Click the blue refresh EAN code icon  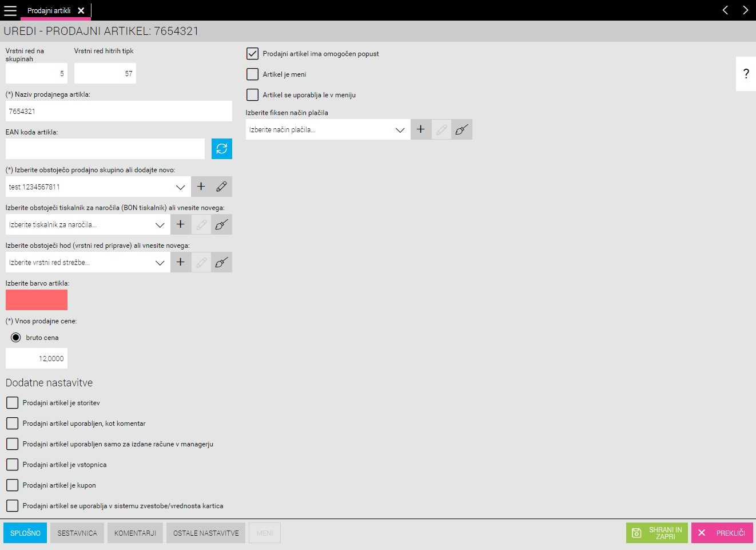[x=221, y=149]
